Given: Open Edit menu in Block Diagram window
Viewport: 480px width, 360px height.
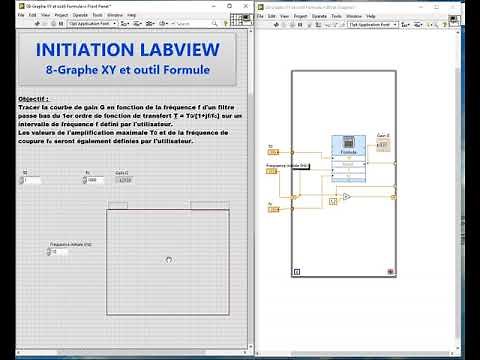Looking at the screenshot, I should pyautogui.click(x=272, y=16).
